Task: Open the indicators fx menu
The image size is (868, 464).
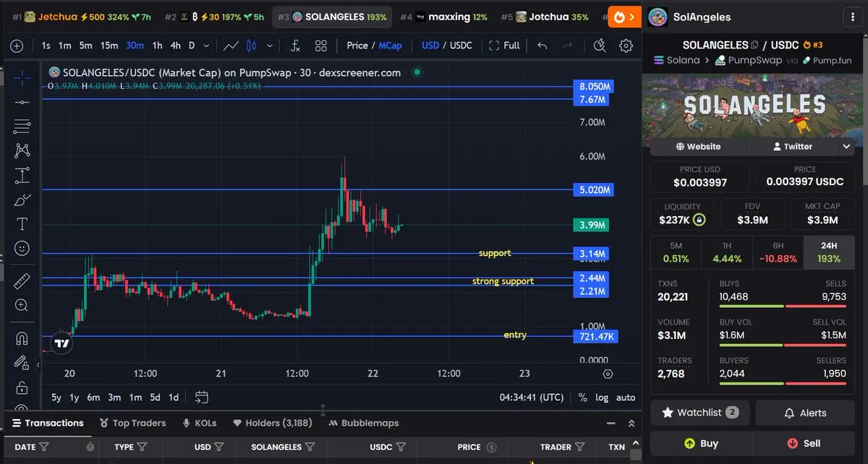Action: click(295, 46)
